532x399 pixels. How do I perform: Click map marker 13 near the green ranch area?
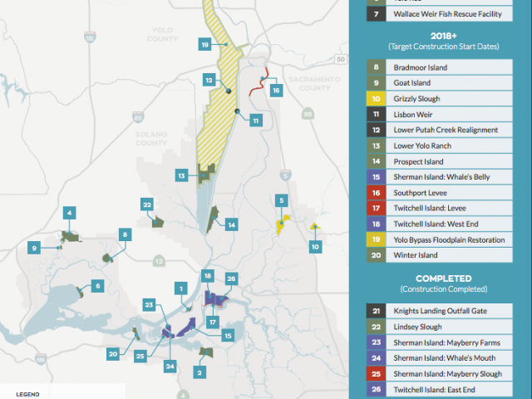coord(181,175)
